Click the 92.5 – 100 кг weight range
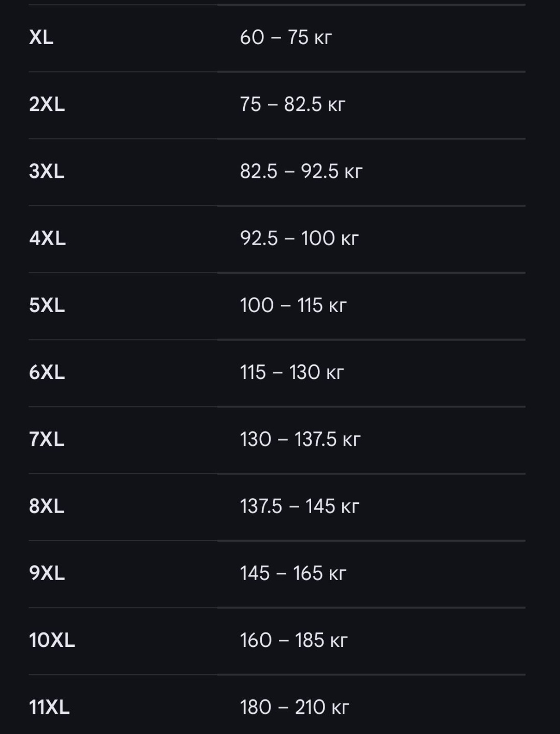Viewport: 560px width, 734px height. coord(299,238)
